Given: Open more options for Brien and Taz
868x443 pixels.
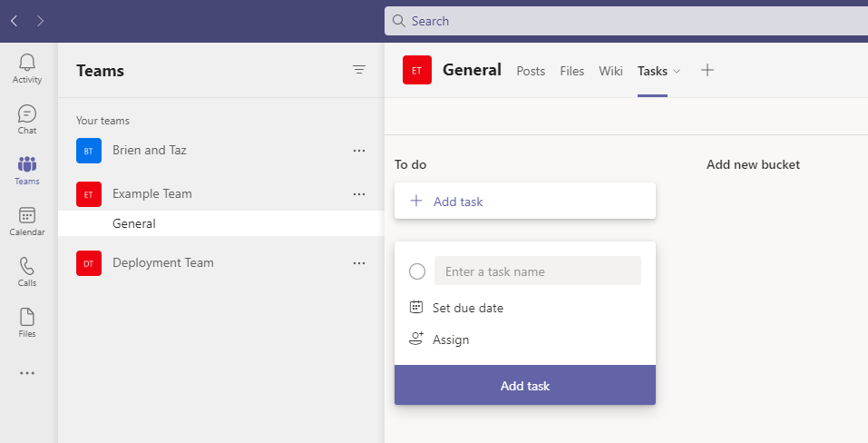Looking at the screenshot, I should 359,151.
